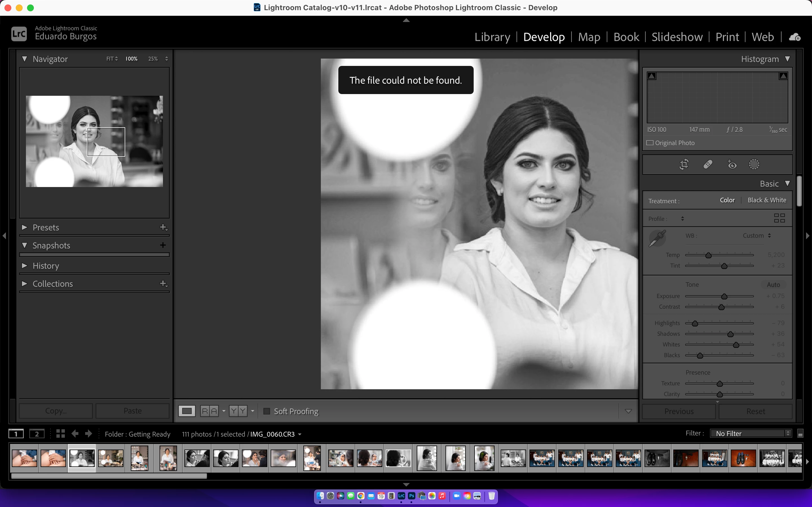
Task: Enable the Soft Proofing checkbox
Action: click(x=267, y=411)
